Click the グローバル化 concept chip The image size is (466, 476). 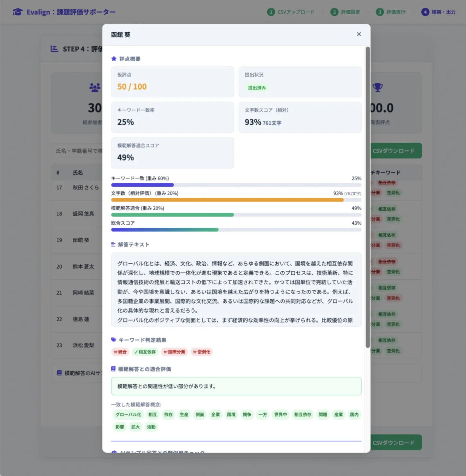click(x=128, y=415)
